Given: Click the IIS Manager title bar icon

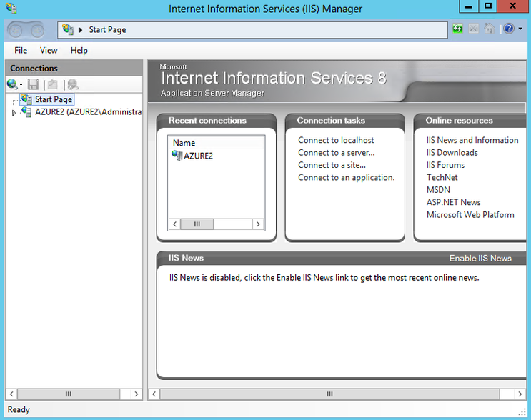Looking at the screenshot, I should (11, 8).
